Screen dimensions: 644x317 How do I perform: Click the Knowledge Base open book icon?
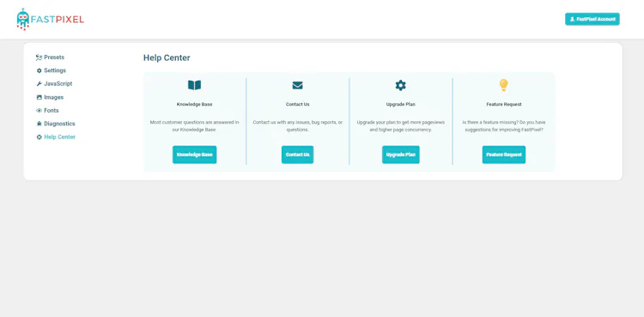(194, 85)
